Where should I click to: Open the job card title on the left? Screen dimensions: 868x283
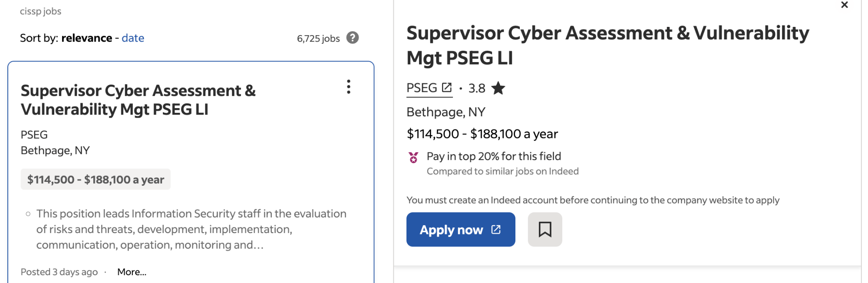tap(138, 100)
